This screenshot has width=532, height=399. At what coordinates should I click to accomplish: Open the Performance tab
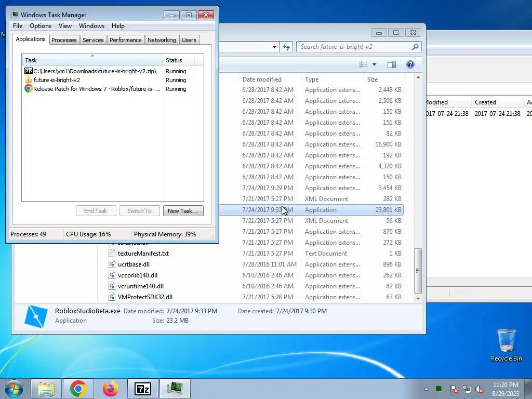pos(125,40)
